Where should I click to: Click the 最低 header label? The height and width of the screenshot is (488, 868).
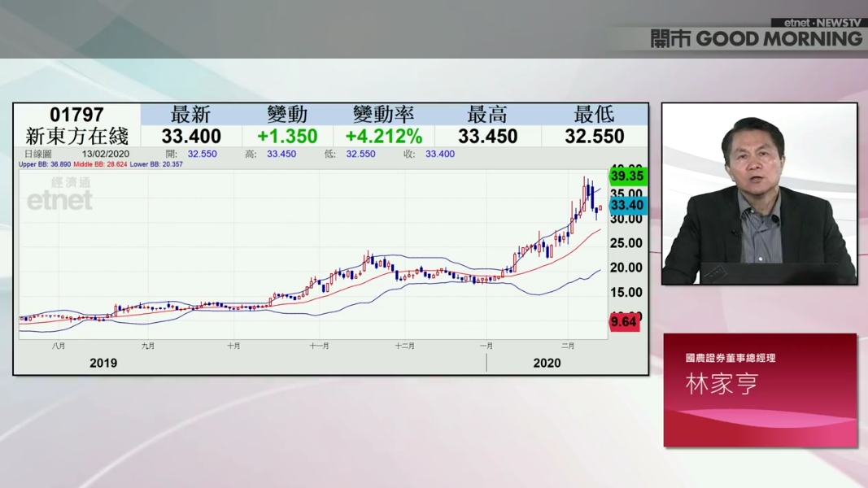[594, 115]
